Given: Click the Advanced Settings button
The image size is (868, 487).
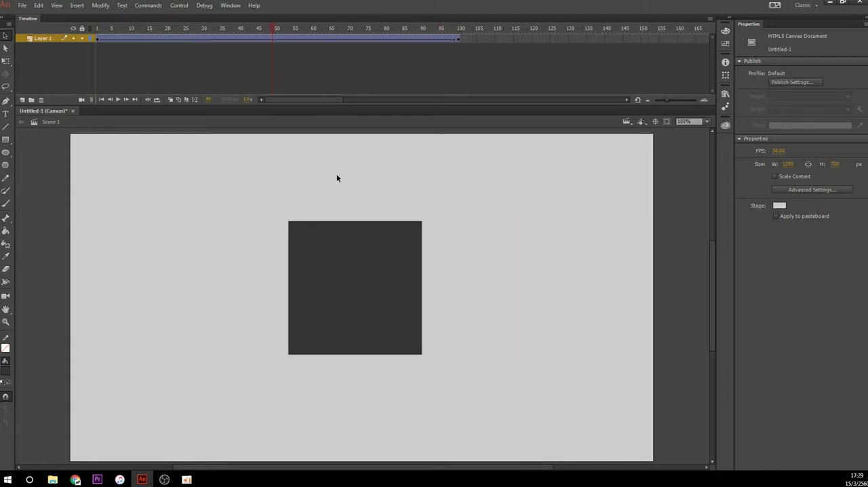Looking at the screenshot, I should tap(812, 190).
